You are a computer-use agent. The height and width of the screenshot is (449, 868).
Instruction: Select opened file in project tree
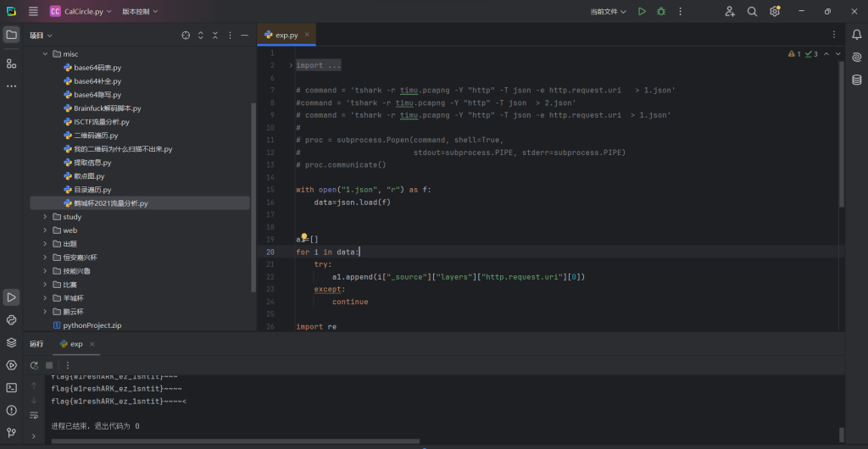pos(186,36)
